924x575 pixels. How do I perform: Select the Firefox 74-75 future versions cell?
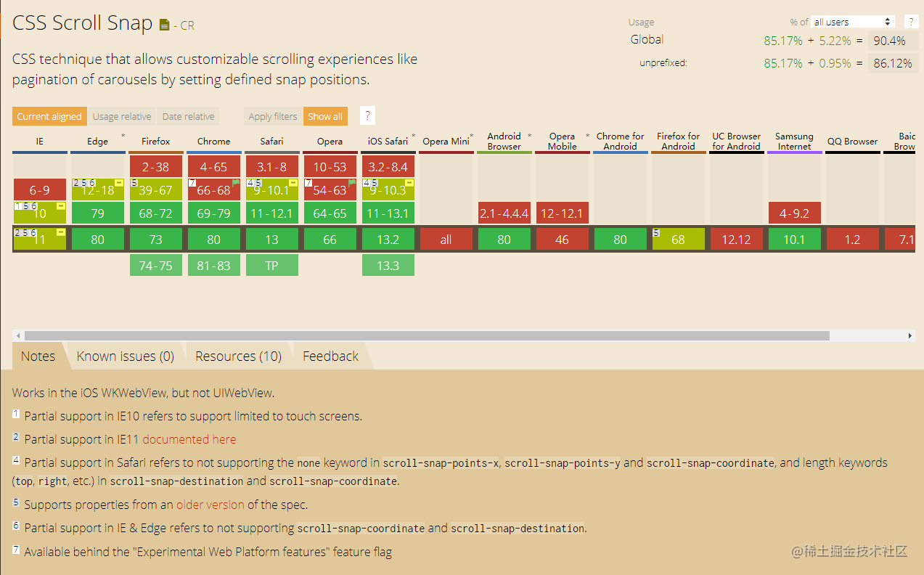(x=156, y=266)
